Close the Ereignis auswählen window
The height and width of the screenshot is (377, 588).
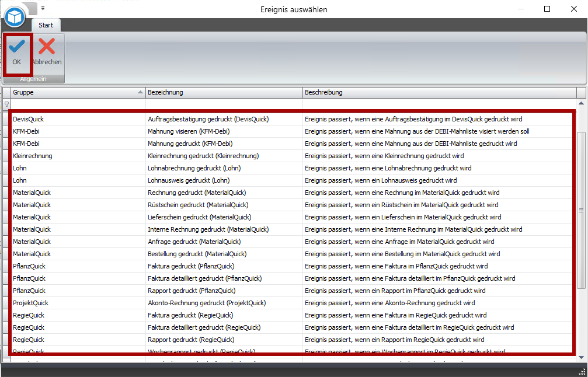click(x=574, y=9)
